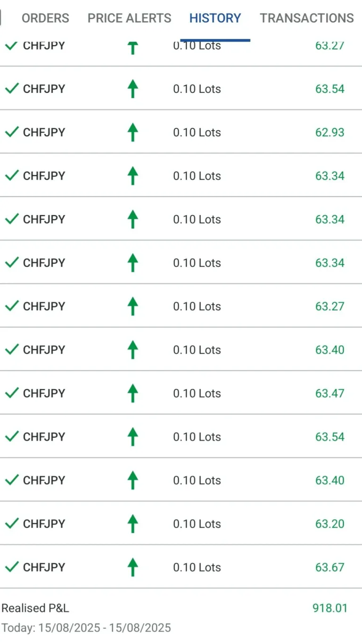This screenshot has width=362, height=644.
Task: Click the 63.67 profit value
Action: 330,567
